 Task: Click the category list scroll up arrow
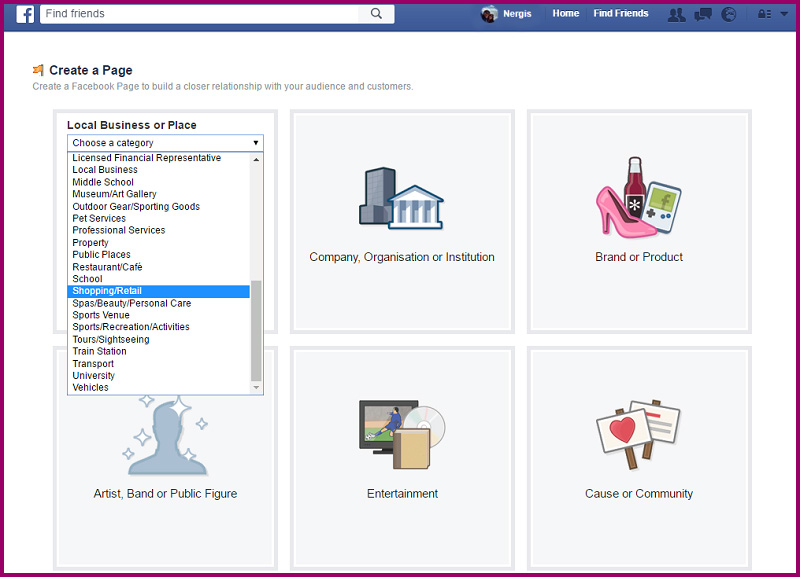[256, 160]
